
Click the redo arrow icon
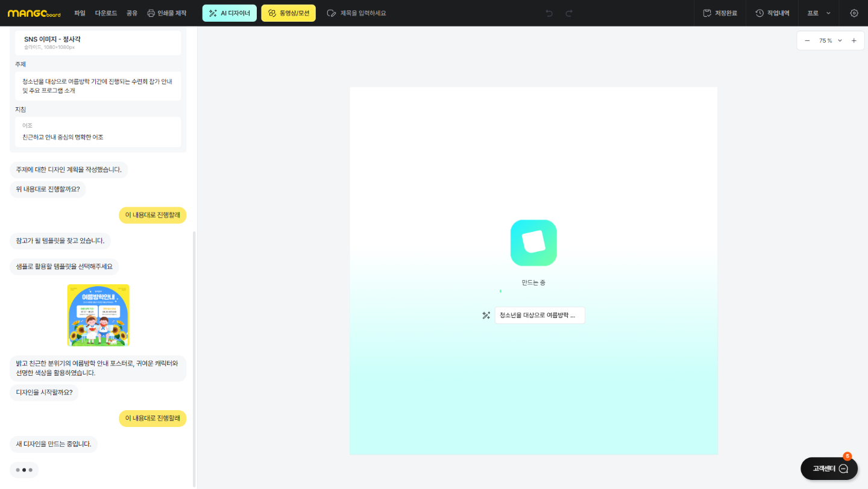coord(569,13)
